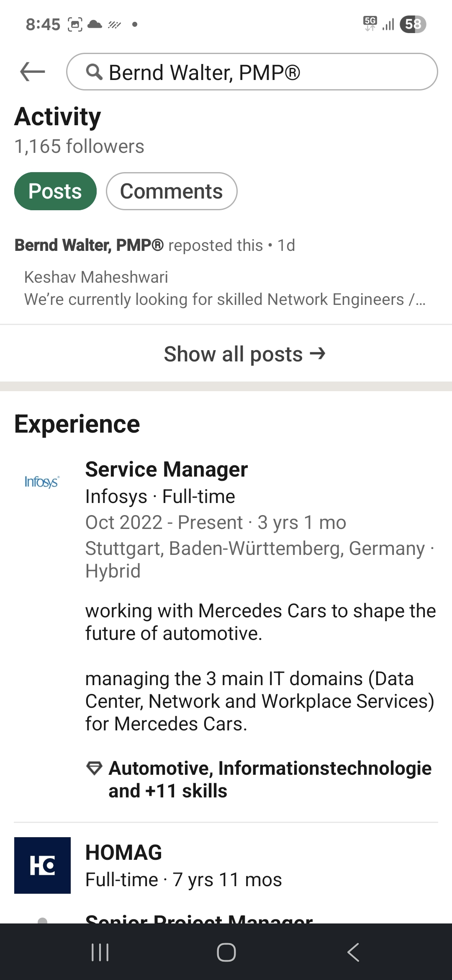The image size is (452, 980).
Task: Select the Posts filter pill
Action: tap(55, 191)
